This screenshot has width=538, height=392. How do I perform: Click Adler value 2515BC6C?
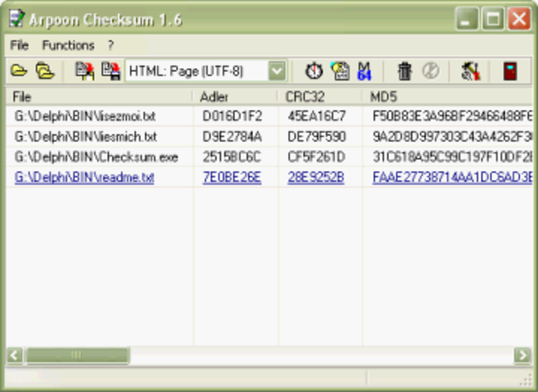pyautogui.click(x=231, y=157)
